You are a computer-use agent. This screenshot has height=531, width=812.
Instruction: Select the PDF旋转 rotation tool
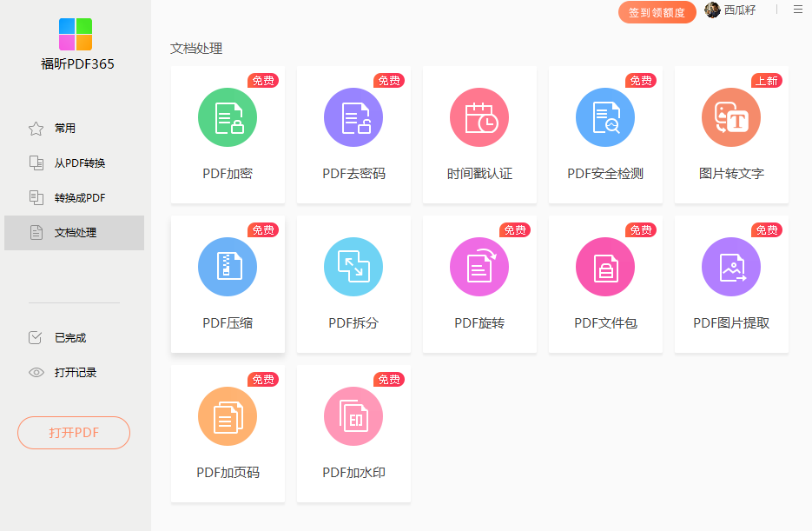click(x=479, y=284)
